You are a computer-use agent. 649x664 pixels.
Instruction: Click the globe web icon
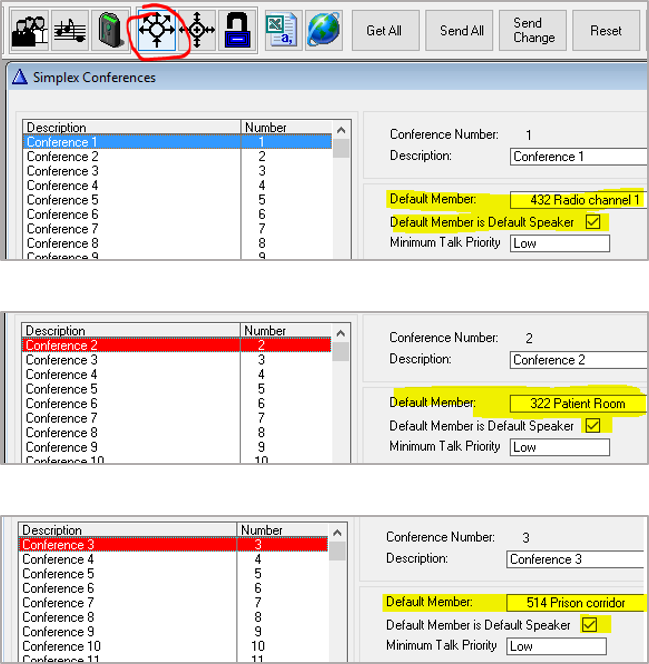pos(324,30)
